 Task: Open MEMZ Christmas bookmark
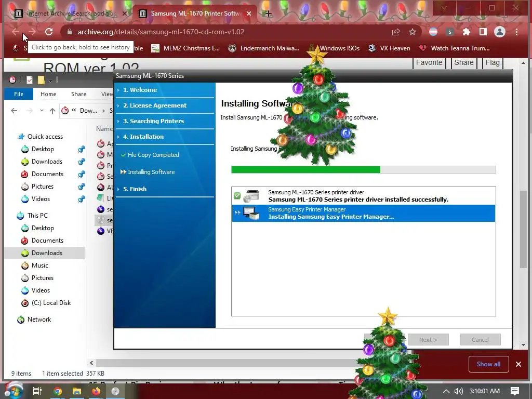(185, 48)
